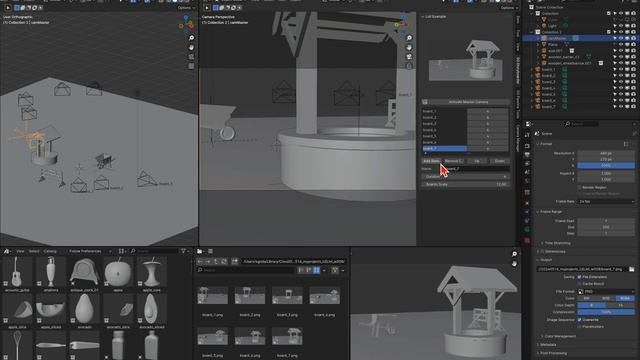Open the Catalog menu in asset browser
The image size is (640, 360).
pos(50,251)
